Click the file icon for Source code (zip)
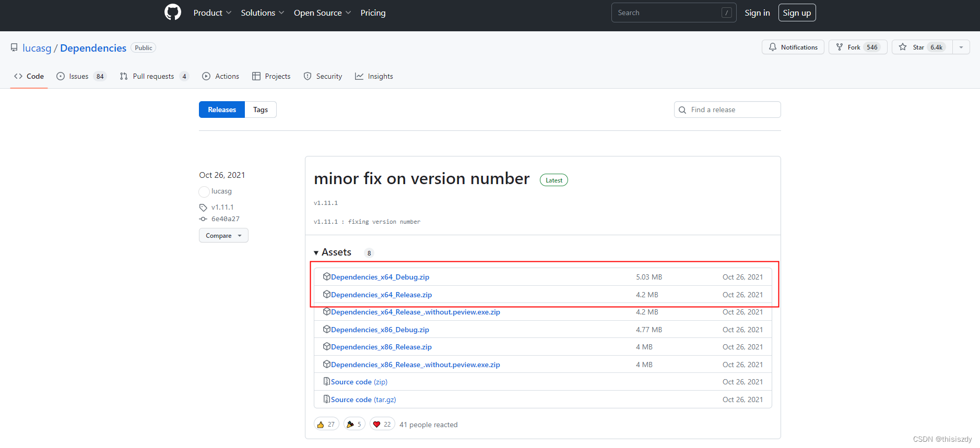980x448 pixels. click(x=327, y=381)
